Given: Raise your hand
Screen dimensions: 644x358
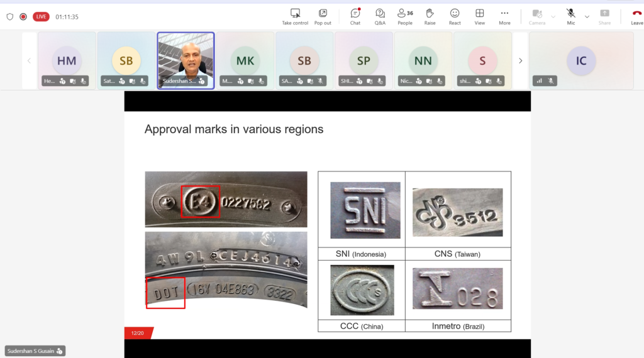Looking at the screenshot, I should tap(430, 17).
